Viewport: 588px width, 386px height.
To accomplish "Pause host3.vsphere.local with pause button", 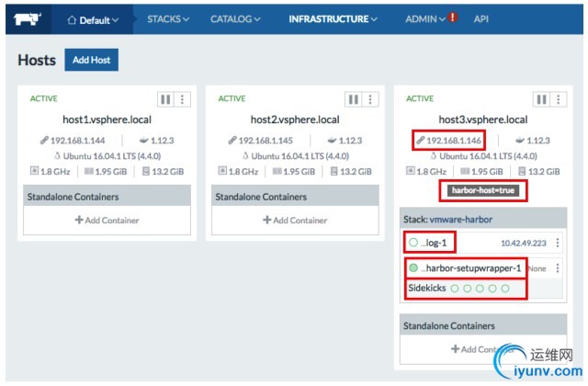I will [x=541, y=99].
